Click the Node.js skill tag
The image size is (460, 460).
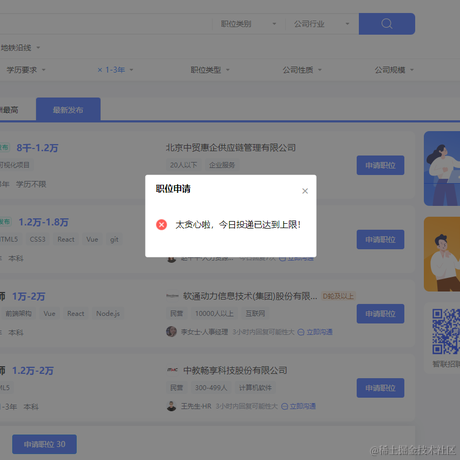pos(108,314)
